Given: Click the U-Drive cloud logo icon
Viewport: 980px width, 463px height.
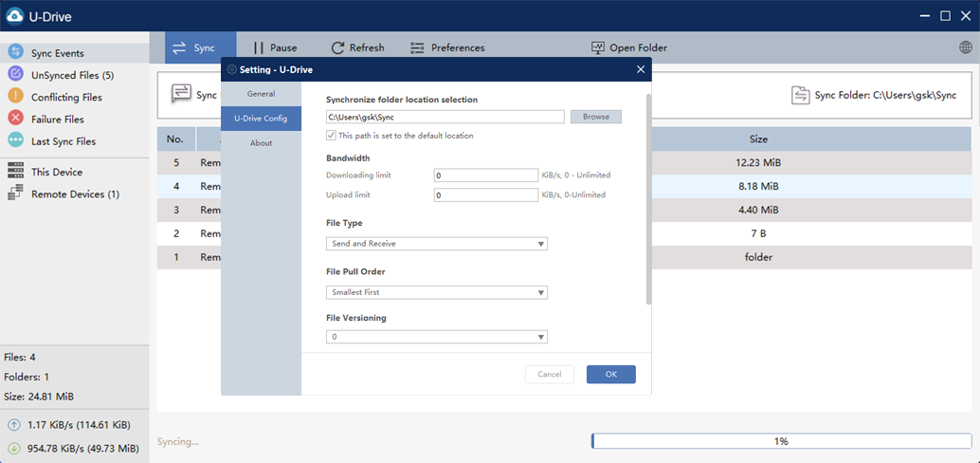Looking at the screenshot, I should [15, 16].
